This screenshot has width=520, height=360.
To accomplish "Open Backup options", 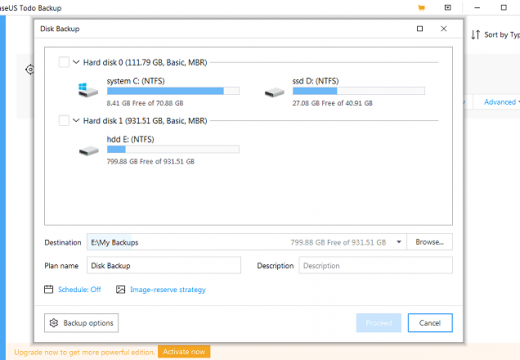I will click(x=81, y=323).
